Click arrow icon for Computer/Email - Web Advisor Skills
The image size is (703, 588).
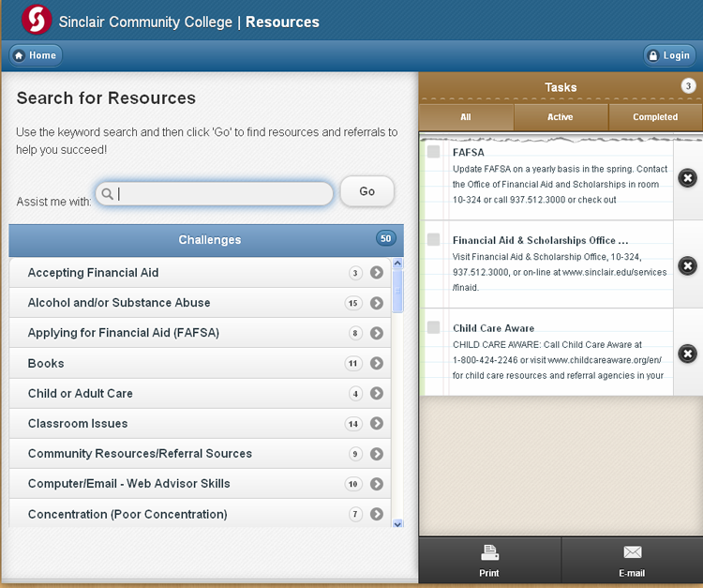pyautogui.click(x=377, y=484)
